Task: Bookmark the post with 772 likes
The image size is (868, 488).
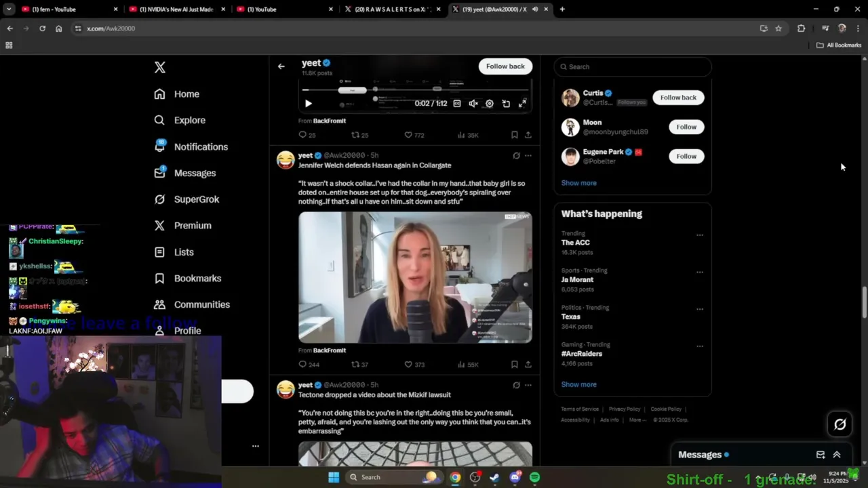Action: tap(515, 135)
